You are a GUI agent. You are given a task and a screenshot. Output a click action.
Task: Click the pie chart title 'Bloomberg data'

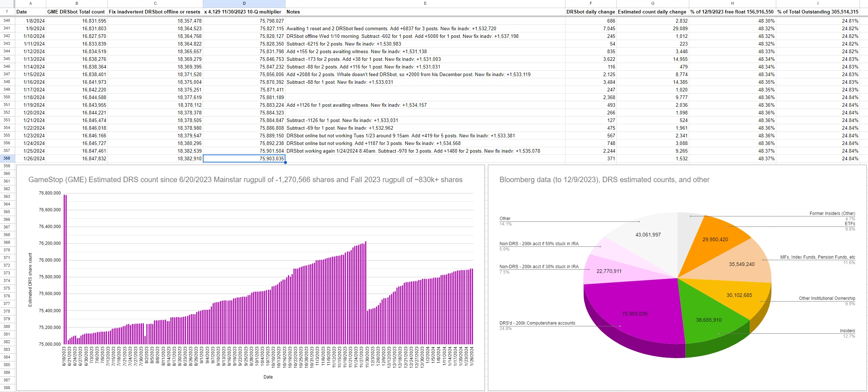(604, 180)
